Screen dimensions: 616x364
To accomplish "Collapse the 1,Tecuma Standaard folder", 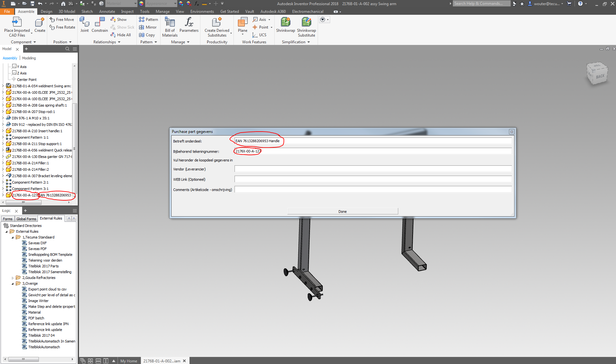I will [13, 238].
